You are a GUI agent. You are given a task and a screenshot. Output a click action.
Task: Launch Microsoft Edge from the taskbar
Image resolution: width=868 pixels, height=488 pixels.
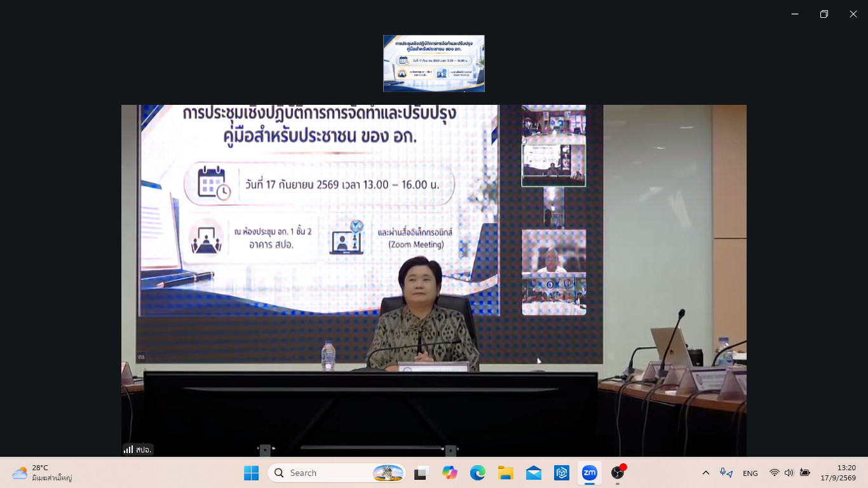(478, 473)
